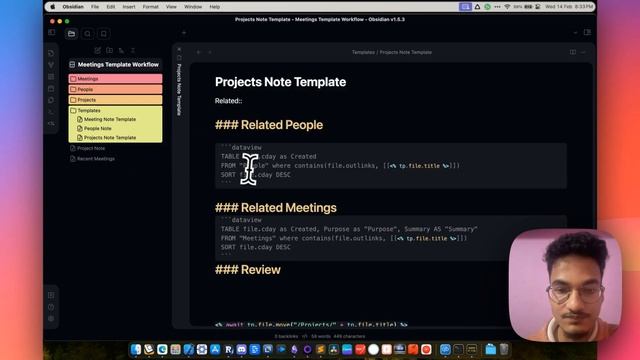The image size is (640, 360).
Task: Click the pencil editing mode status icon
Action: pyautogui.click(x=304, y=336)
